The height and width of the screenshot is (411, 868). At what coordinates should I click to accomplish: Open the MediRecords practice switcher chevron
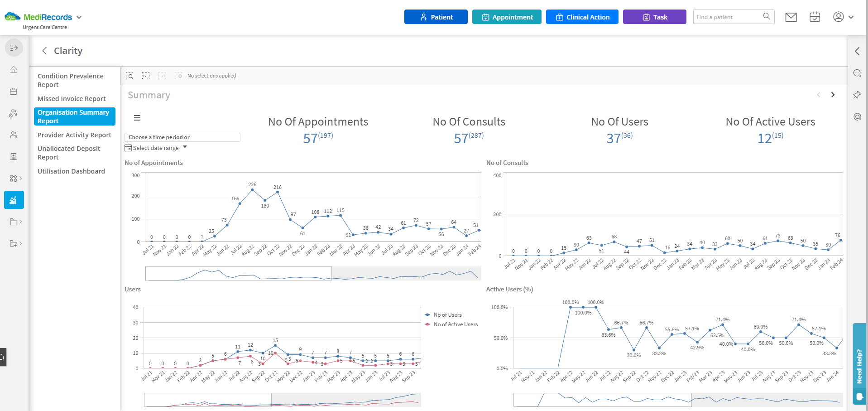(x=79, y=18)
